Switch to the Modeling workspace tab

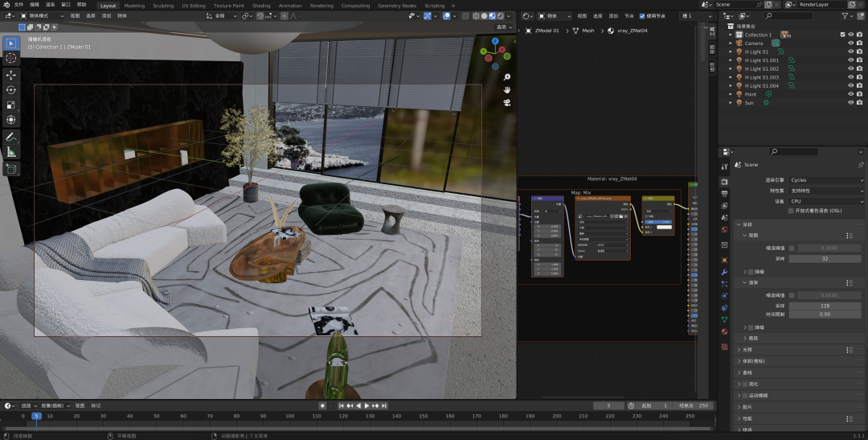click(x=134, y=6)
